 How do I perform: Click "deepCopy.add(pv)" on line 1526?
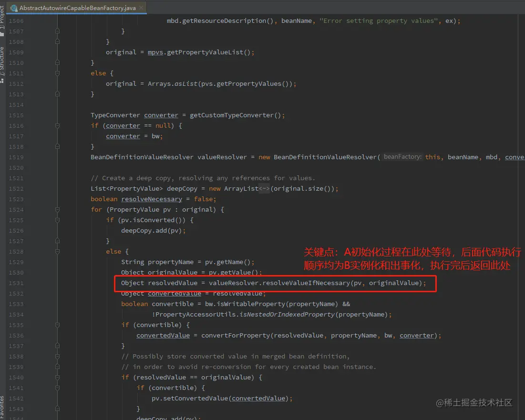point(151,231)
